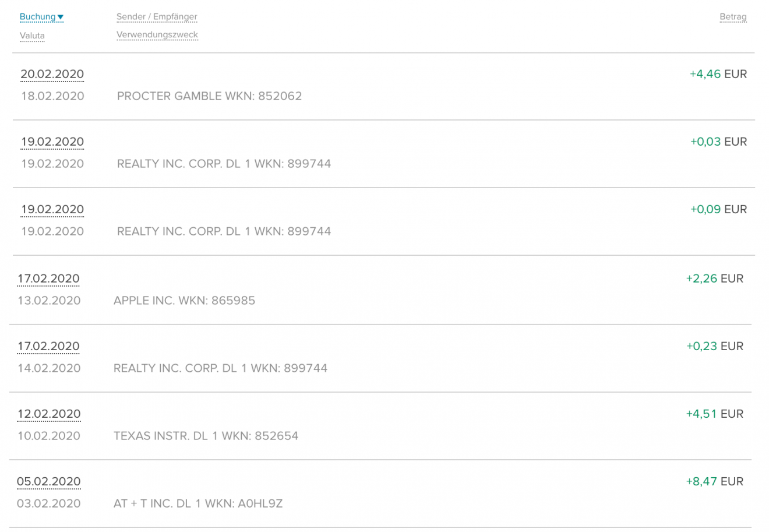Click the valuta date 14.02.2020
769x532 pixels.
49,368
